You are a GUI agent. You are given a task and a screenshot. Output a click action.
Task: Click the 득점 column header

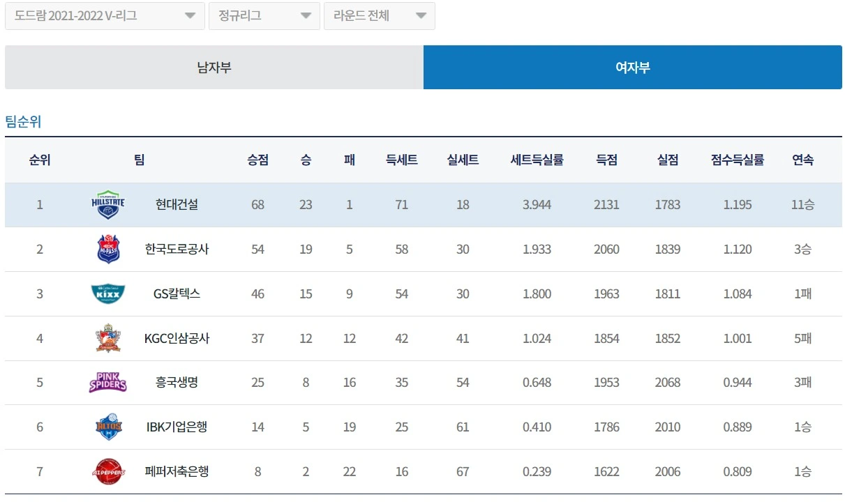[x=607, y=160]
